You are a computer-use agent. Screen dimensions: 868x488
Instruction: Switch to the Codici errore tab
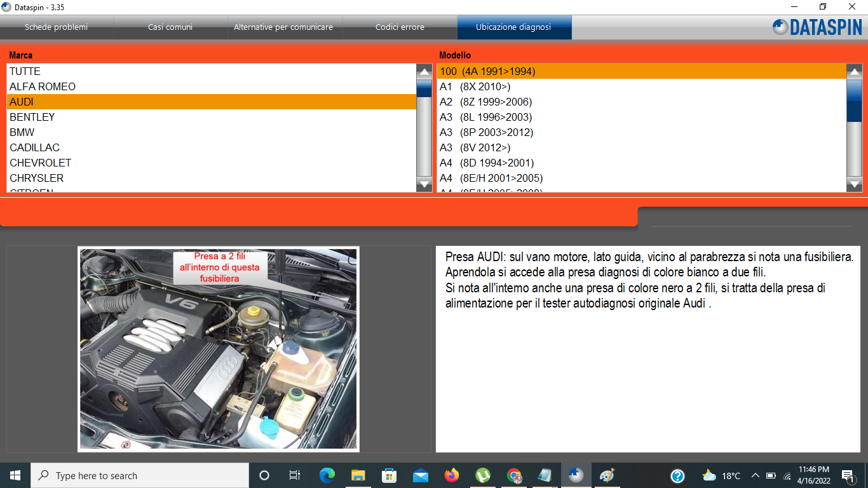tap(400, 27)
